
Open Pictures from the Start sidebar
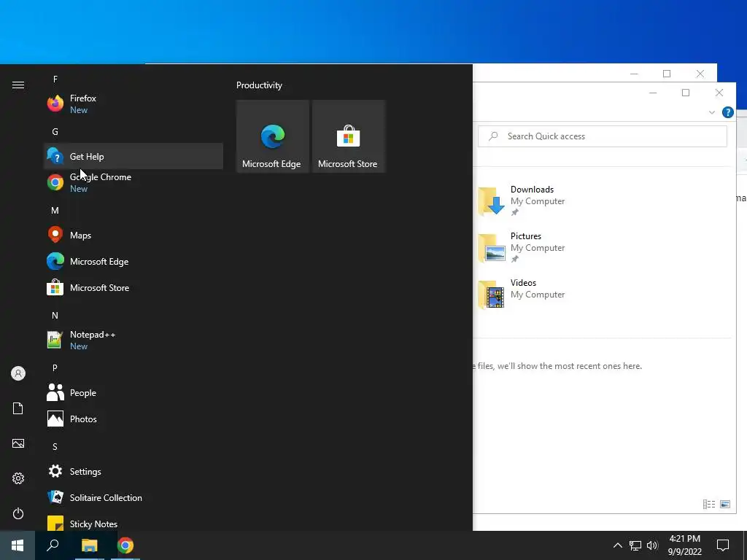pyautogui.click(x=18, y=443)
